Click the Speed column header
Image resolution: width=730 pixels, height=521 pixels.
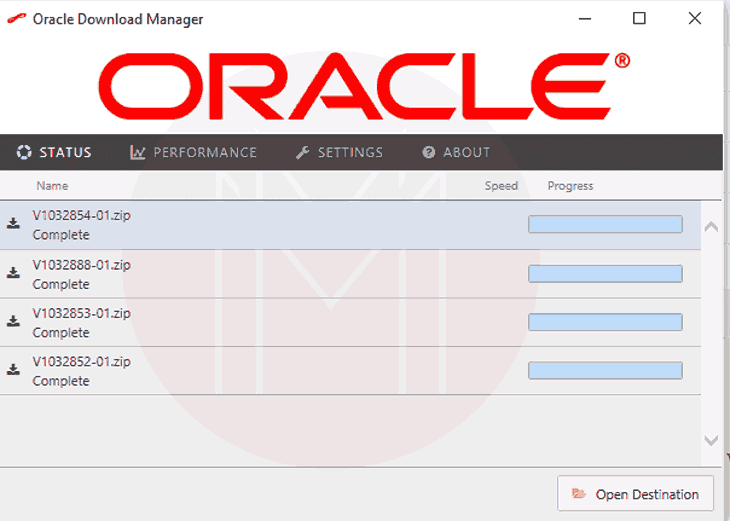pyautogui.click(x=501, y=186)
